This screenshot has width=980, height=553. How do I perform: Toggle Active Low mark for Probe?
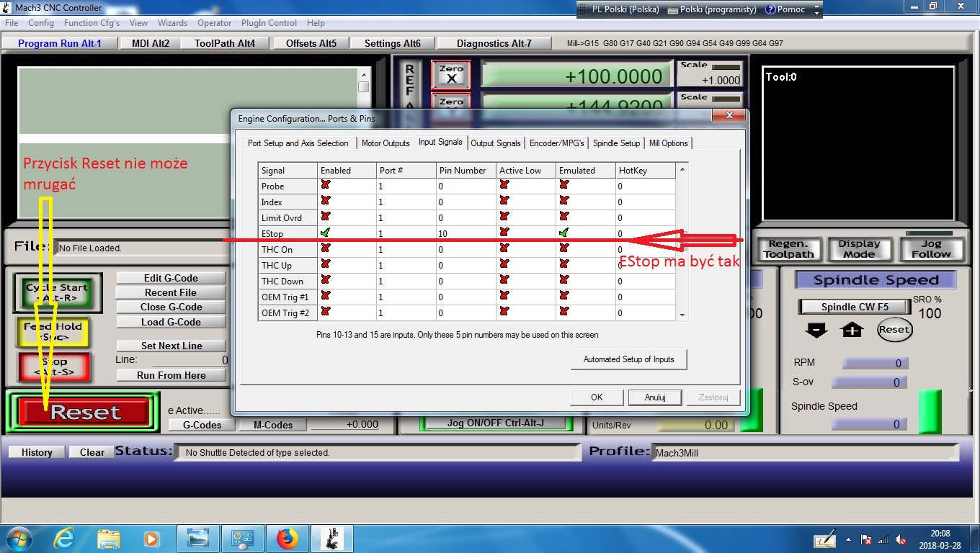point(504,185)
